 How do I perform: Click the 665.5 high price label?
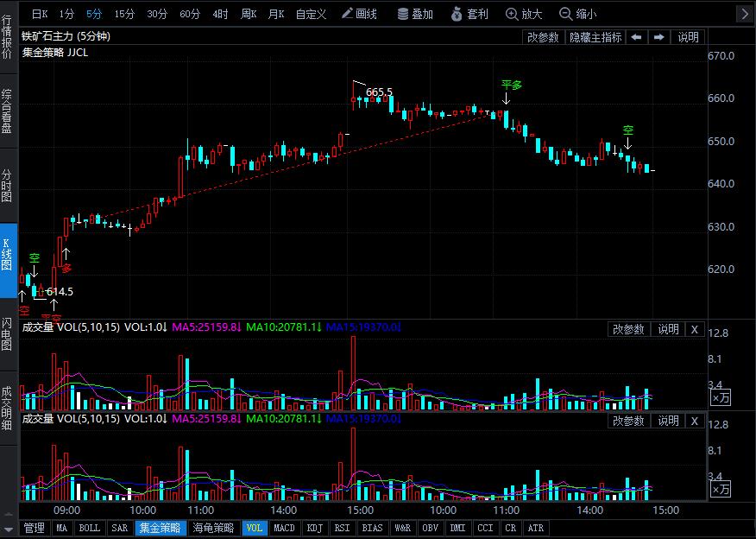pyautogui.click(x=379, y=92)
